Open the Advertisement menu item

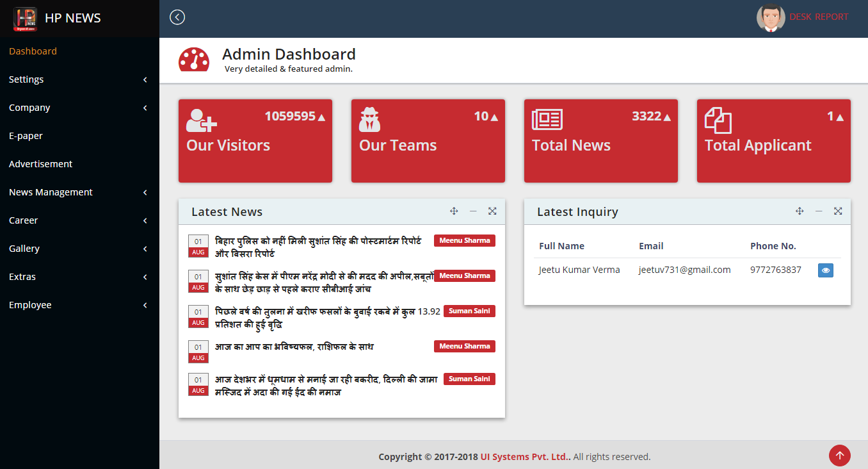41,164
